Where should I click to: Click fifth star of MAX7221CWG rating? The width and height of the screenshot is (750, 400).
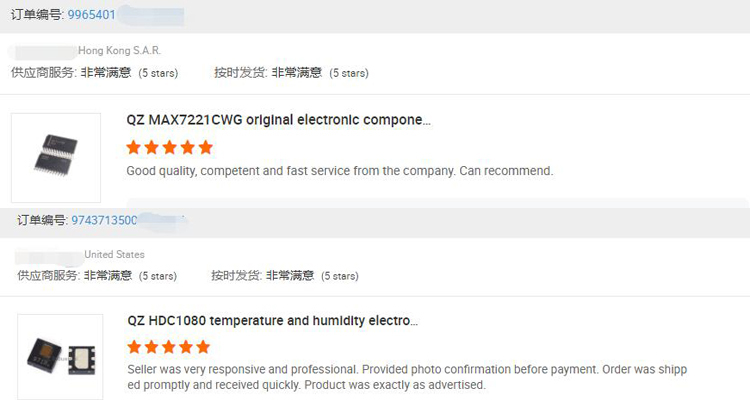(206, 147)
